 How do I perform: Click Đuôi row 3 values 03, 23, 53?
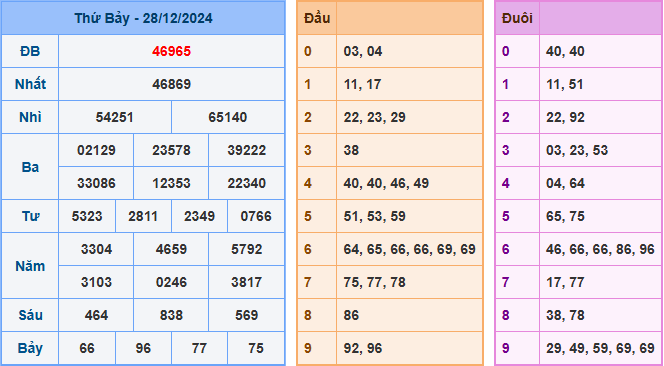tap(577, 150)
